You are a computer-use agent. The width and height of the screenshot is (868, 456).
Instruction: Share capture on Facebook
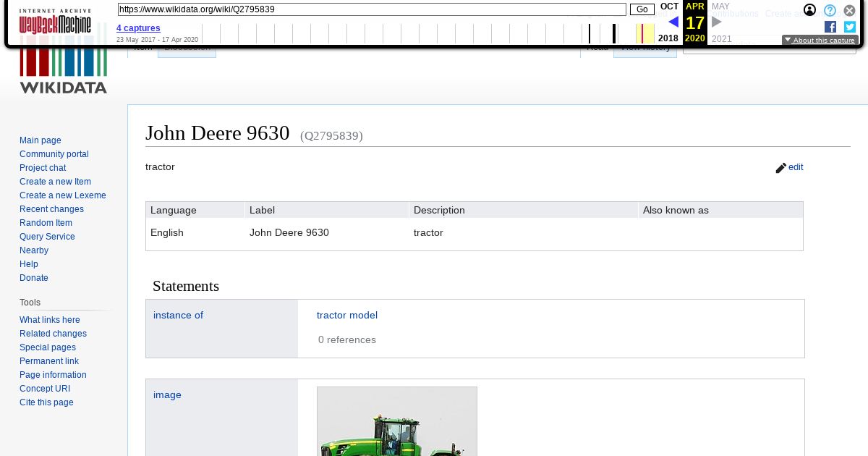(x=830, y=27)
